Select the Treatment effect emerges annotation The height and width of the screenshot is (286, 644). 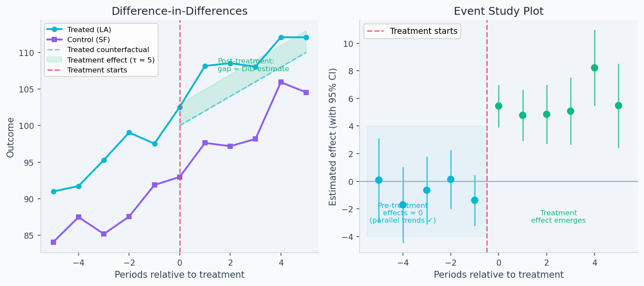click(558, 217)
